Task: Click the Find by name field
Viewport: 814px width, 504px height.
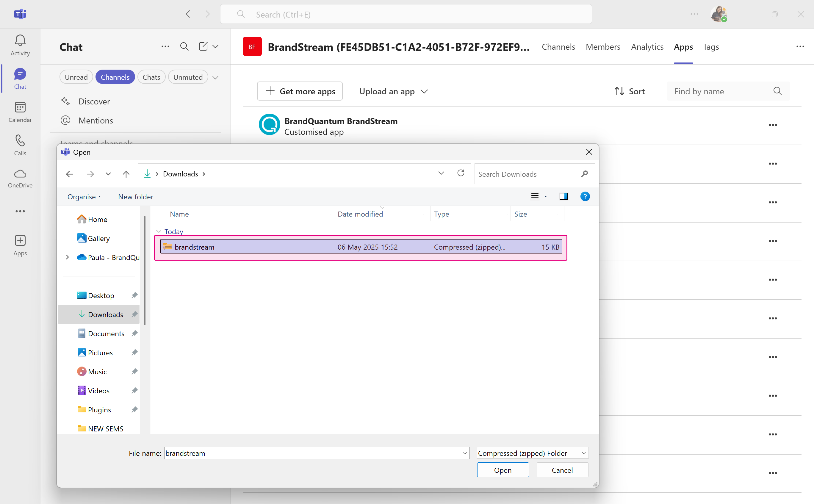Action: coord(728,91)
